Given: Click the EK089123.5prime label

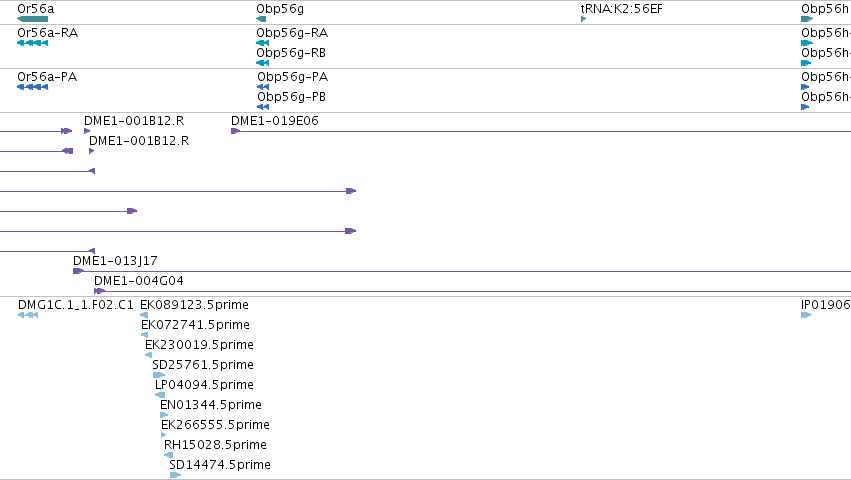Looking at the screenshot, I should coord(194,305).
